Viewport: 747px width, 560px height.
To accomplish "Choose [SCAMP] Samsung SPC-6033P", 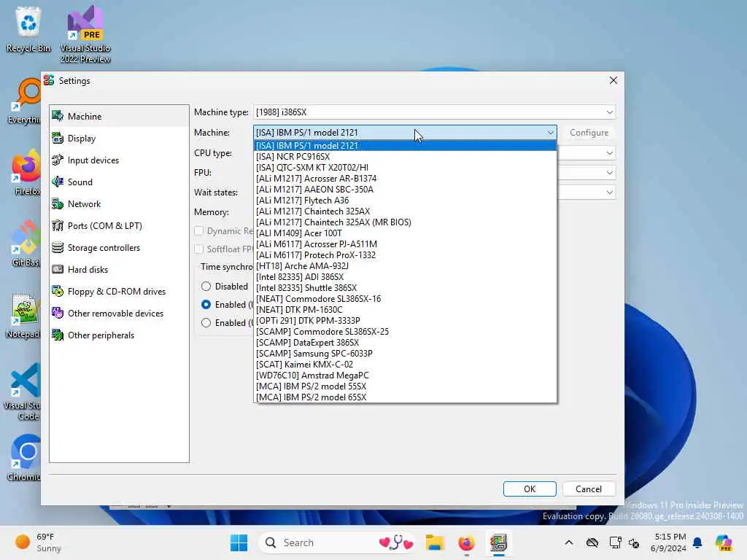I will pos(405,354).
